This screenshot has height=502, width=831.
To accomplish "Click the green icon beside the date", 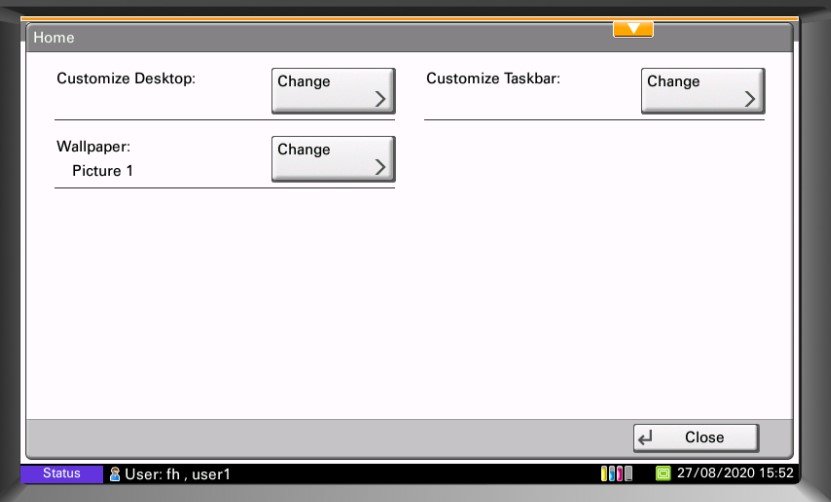I will point(663,474).
